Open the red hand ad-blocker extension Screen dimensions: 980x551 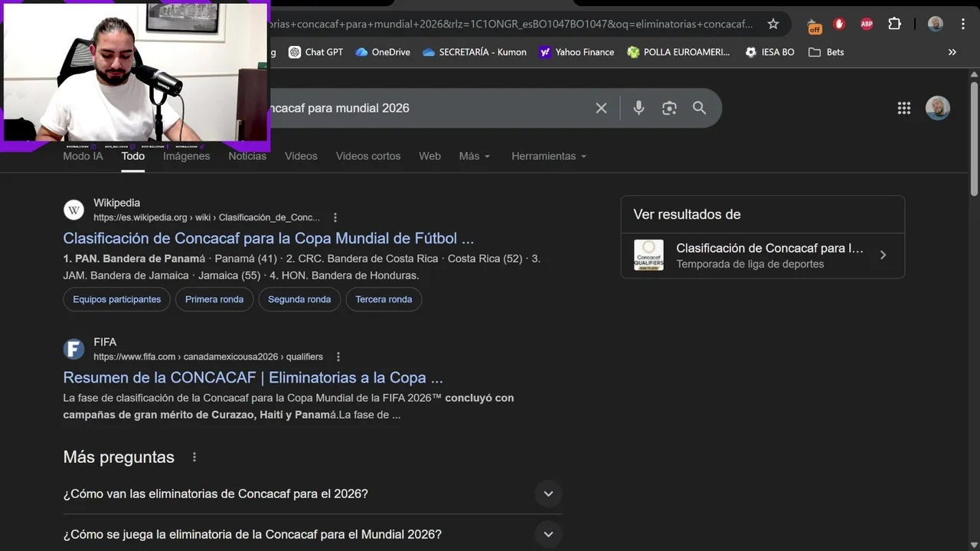(839, 24)
